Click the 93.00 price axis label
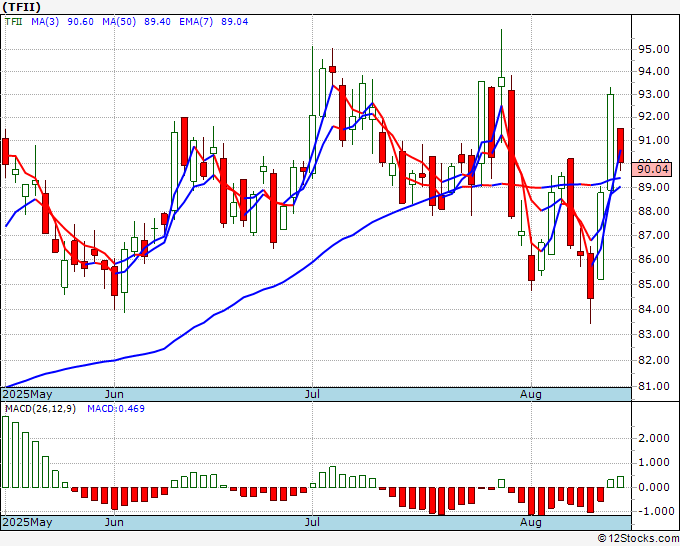 [x=653, y=94]
